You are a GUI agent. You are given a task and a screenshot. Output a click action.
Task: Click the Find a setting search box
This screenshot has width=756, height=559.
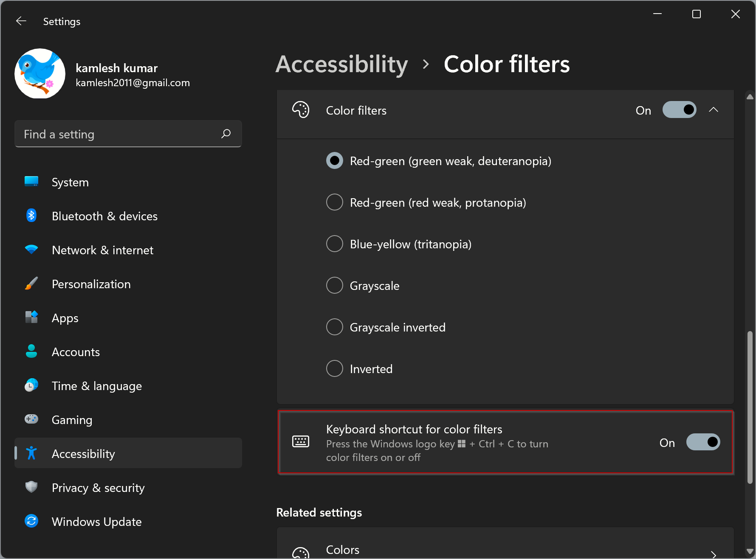(128, 134)
